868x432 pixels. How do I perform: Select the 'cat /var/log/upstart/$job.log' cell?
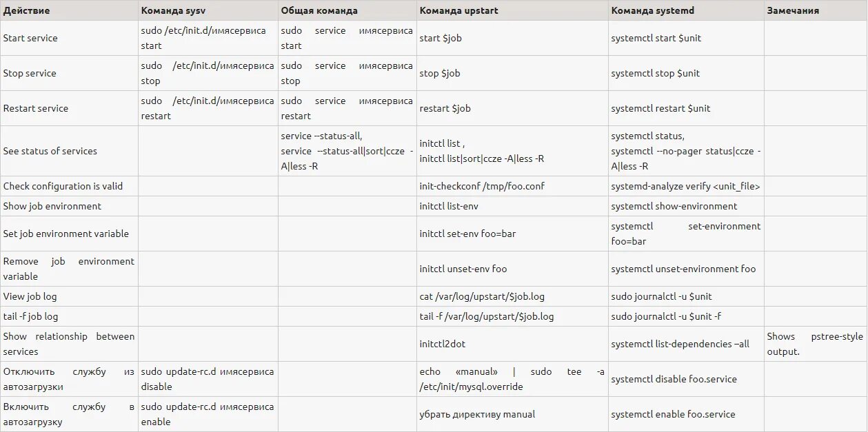[x=482, y=296]
